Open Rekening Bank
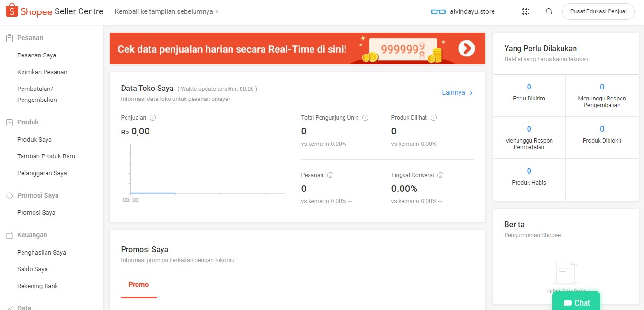 point(37,286)
